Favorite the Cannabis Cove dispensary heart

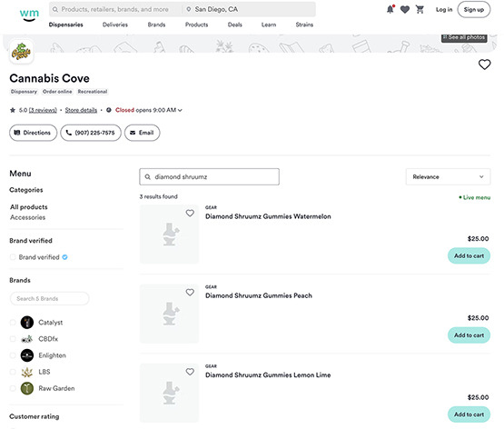tap(484, 65)
